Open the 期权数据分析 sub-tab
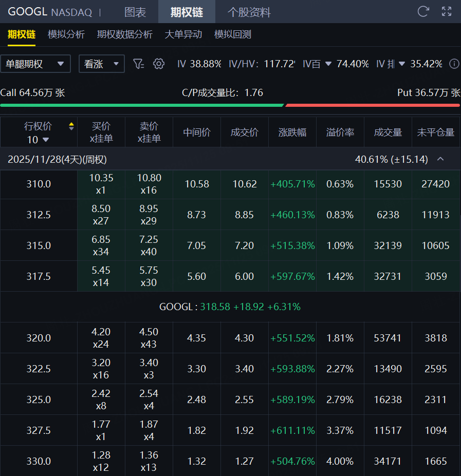This screenshot has width=461, height=476. coord(124,34)
